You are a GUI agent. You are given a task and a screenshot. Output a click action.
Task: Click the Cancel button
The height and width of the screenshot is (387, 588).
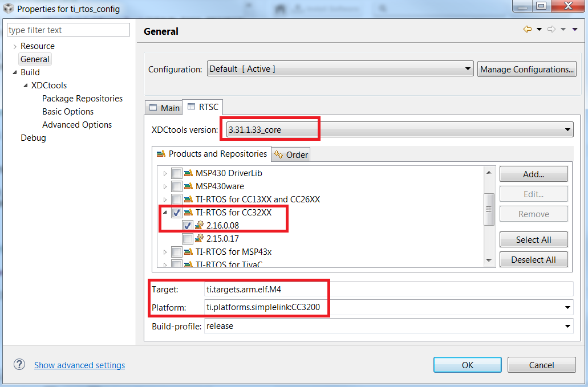point(541,365)
